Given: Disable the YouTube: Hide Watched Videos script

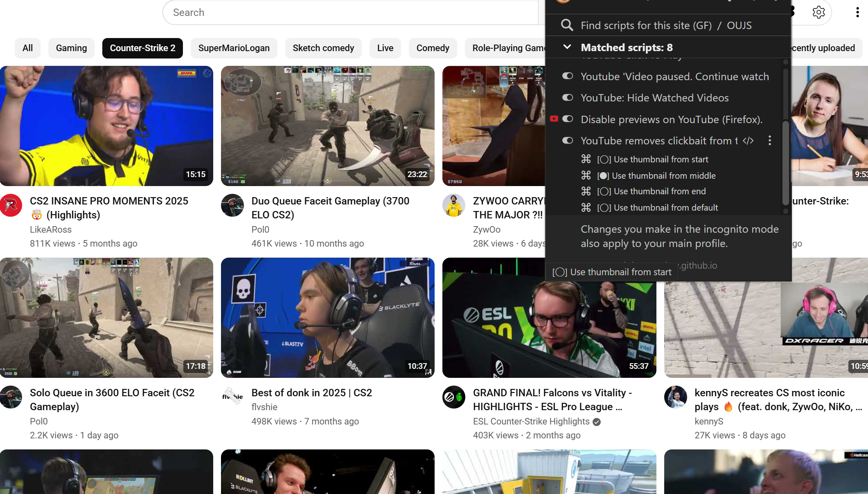Looking at the screenshot, I should tap(568, 98).
